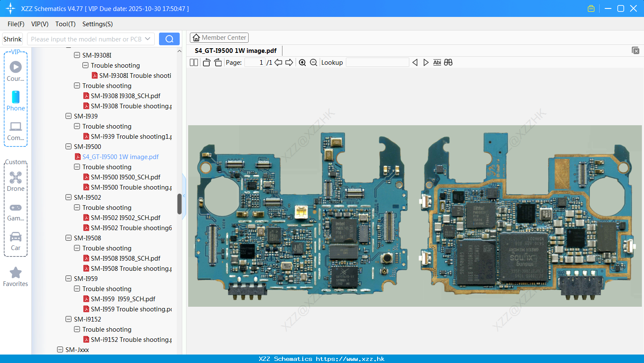This screenshot has width=644, height=363.
Task: Open SM-i9152 Trouble shooting file
Action: click(x=131, y=339)
